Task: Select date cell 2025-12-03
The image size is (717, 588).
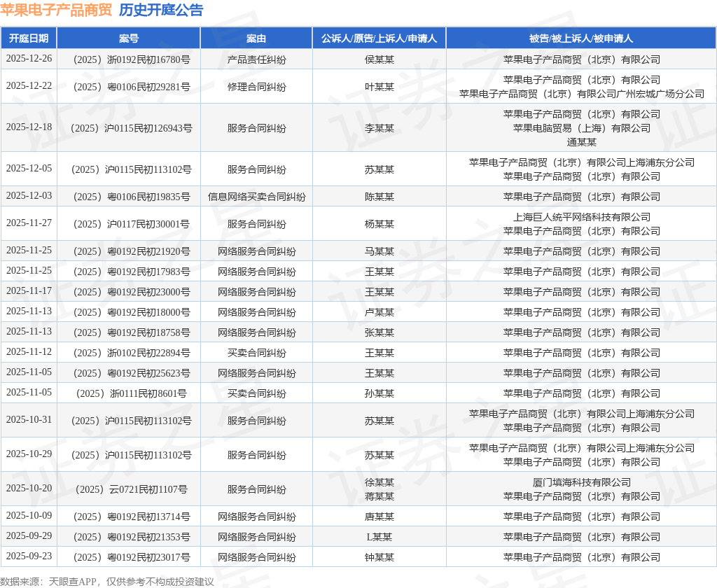Action: (29, 196)
